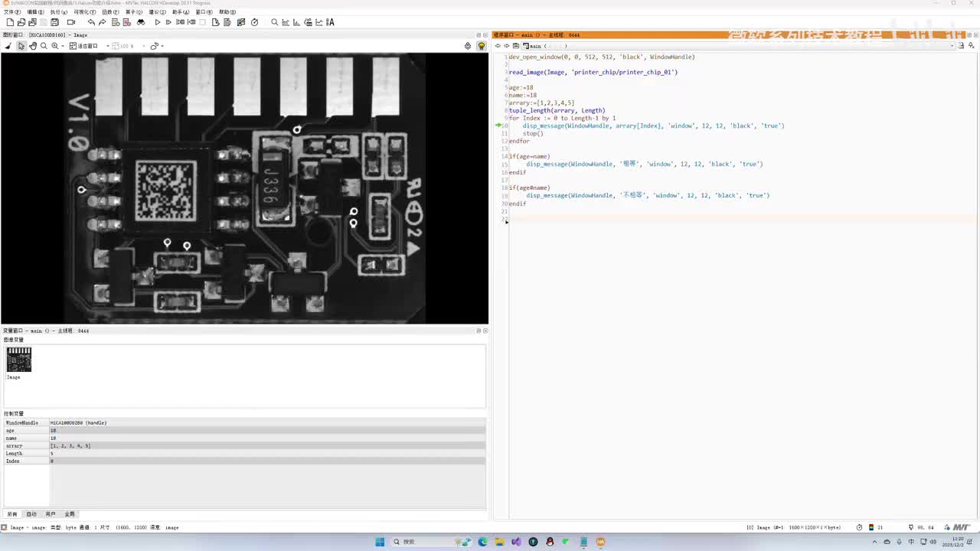Screen dimensions: 980x551
Task: Click the clear graphics window broom icon
Action: [8, 46]
